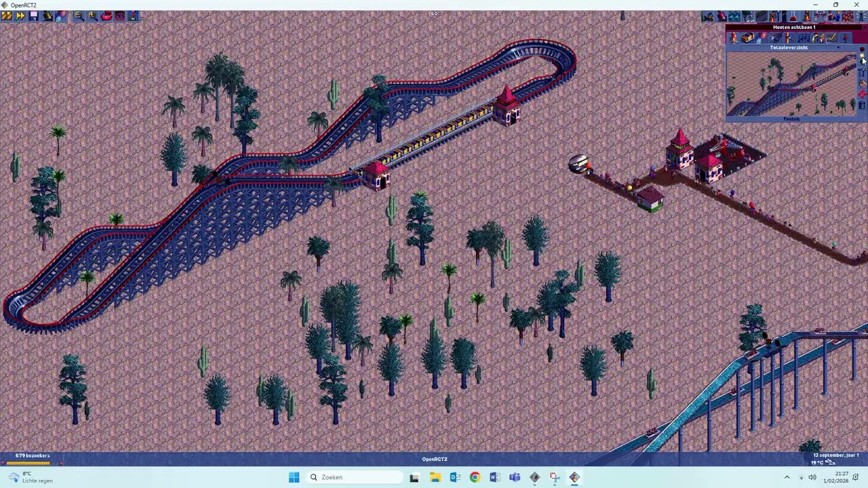
Task: Select the clear scenery bulldozer tool
Action: tap(707, 16)
